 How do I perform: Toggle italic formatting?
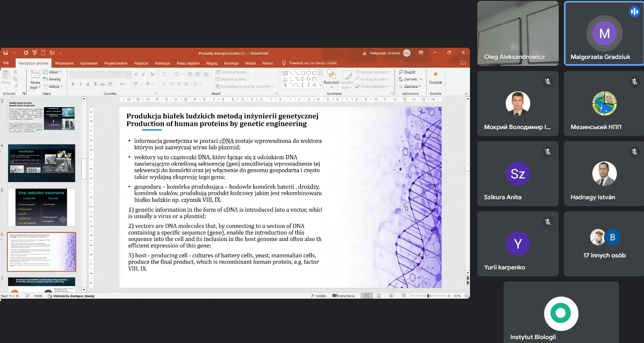point(81,84)
